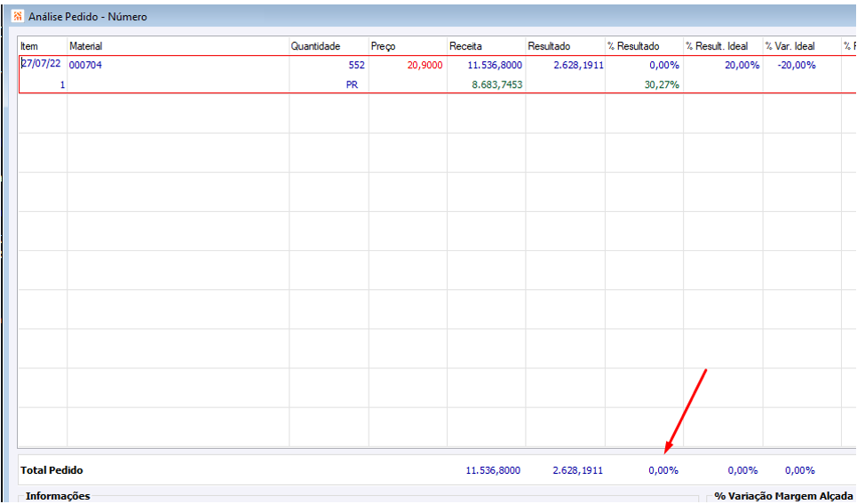The image size is (857, 504).
Task: Sort by the Material column header
Action: (86, 46)
